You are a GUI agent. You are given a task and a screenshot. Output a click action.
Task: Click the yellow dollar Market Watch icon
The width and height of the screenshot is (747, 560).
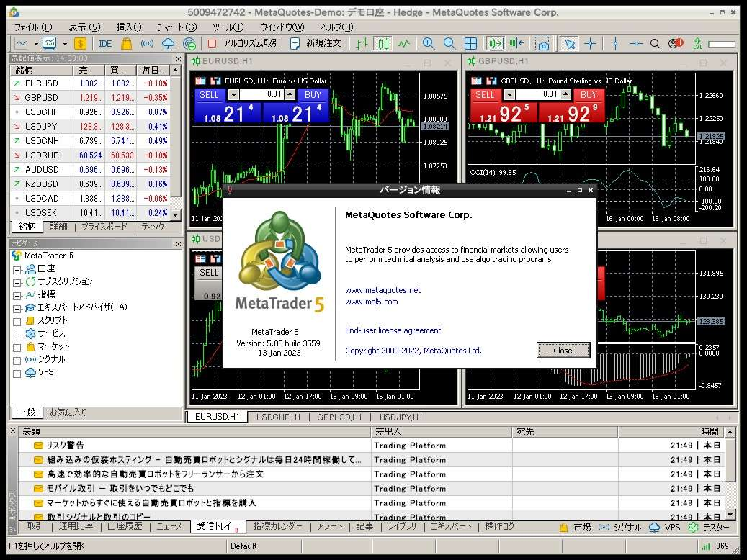80,44
